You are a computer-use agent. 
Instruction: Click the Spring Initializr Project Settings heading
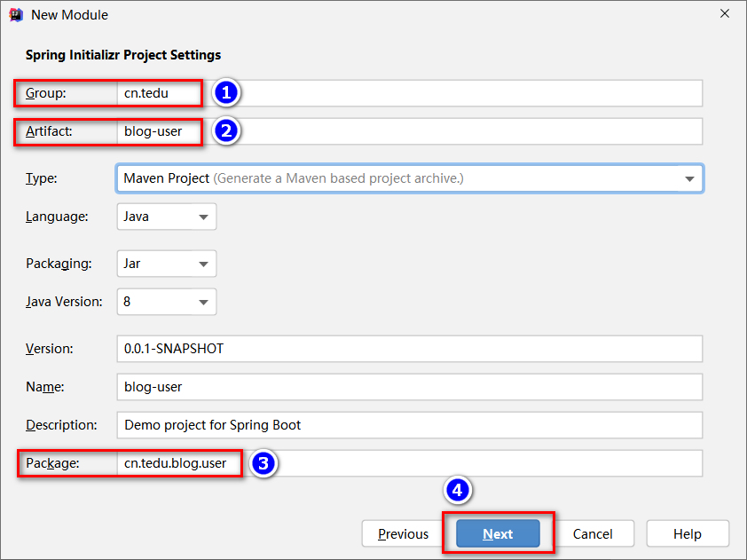tap(123, 55)
